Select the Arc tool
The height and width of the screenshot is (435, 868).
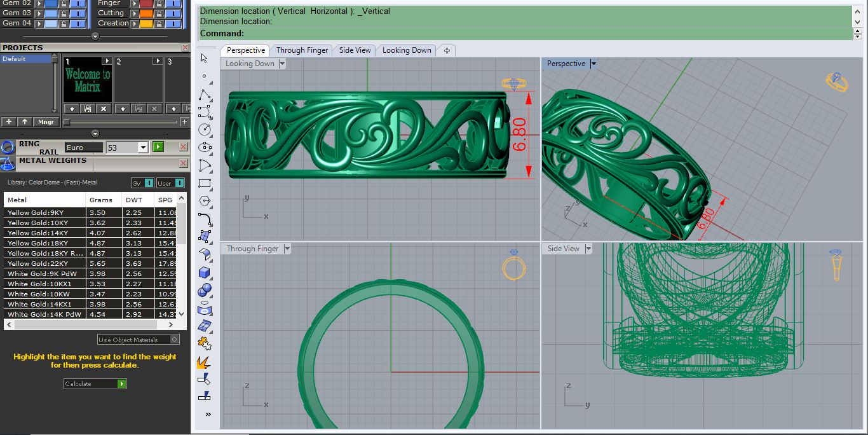tap(205, 165)
